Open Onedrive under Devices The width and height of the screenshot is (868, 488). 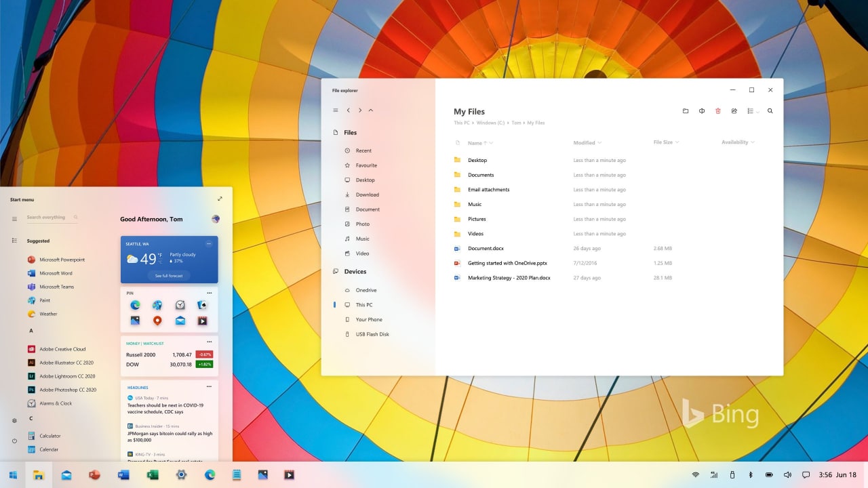[x=361, y=290]
